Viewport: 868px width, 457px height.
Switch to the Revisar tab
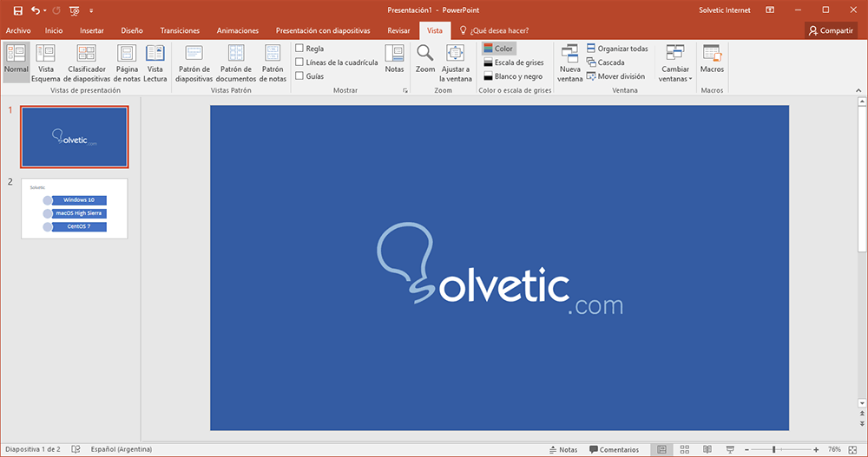[x=398, y=30]
